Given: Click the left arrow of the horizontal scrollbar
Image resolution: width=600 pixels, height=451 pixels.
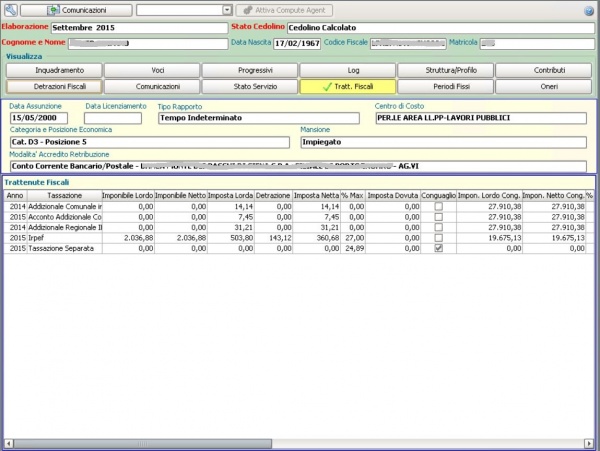Looking at the screenshot, I should [8, 443].
